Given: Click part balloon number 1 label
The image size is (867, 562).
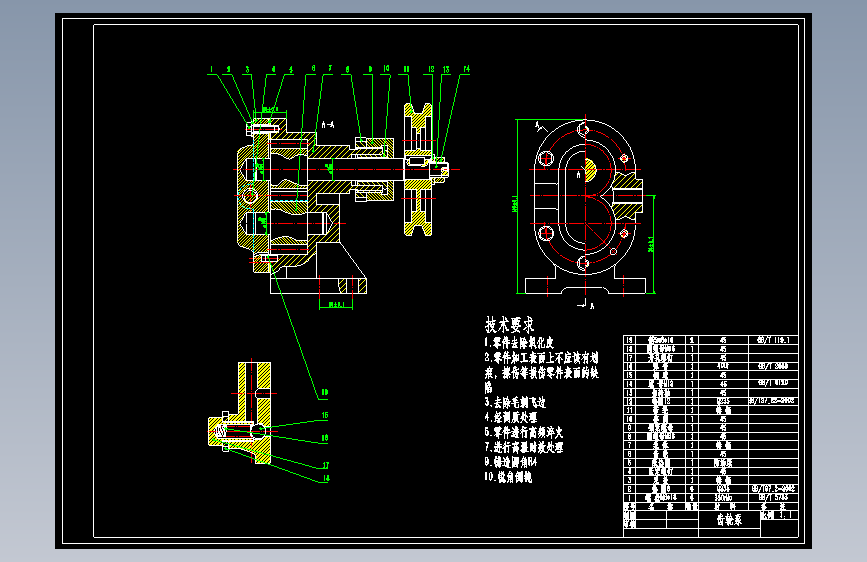Looking at the screenshot, I should [x=211, y=70].
